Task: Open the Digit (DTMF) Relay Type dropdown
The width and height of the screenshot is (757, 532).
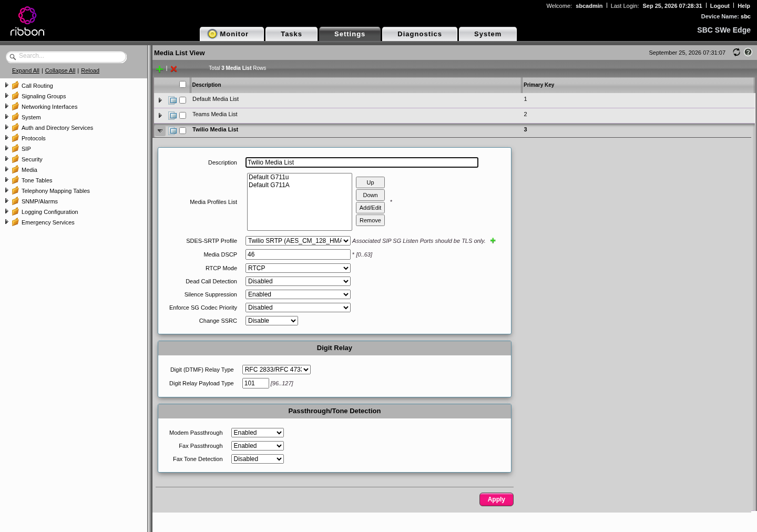Action: click(277, 370)
